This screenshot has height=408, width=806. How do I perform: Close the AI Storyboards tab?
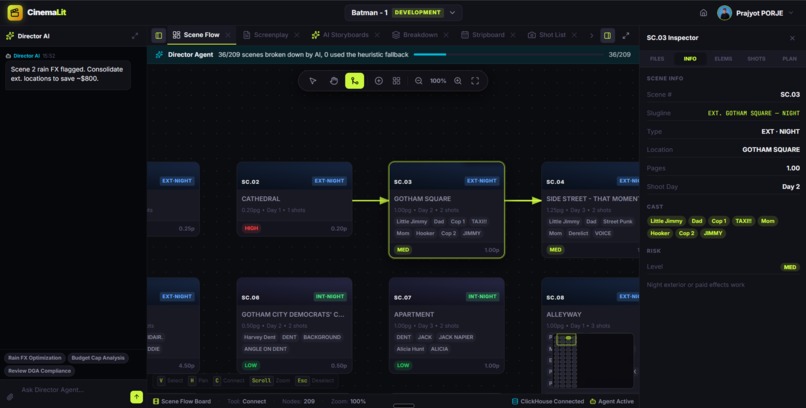377,35
